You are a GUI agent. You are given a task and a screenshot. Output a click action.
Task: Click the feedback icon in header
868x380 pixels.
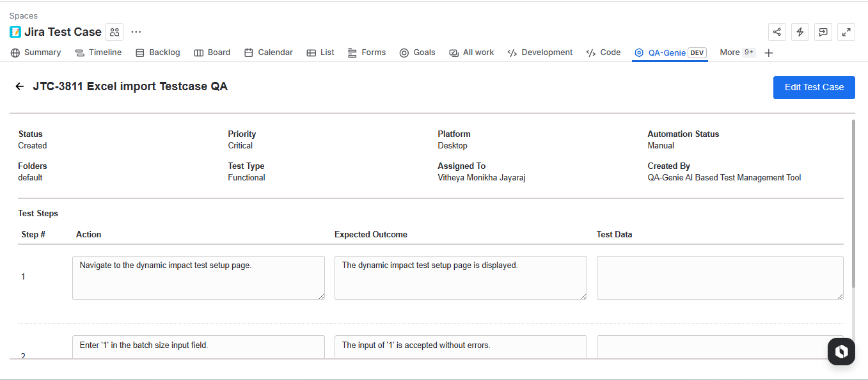tap(823, 32)
